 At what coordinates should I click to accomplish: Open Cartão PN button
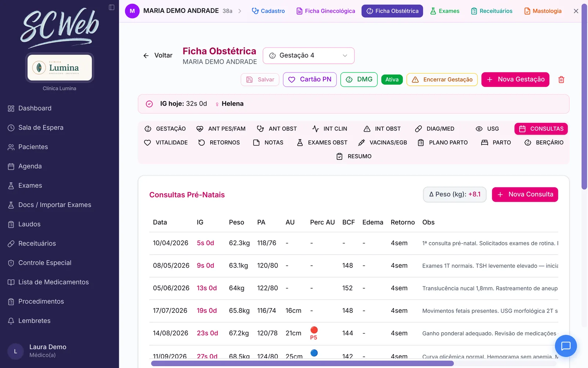tap(310, 79)
